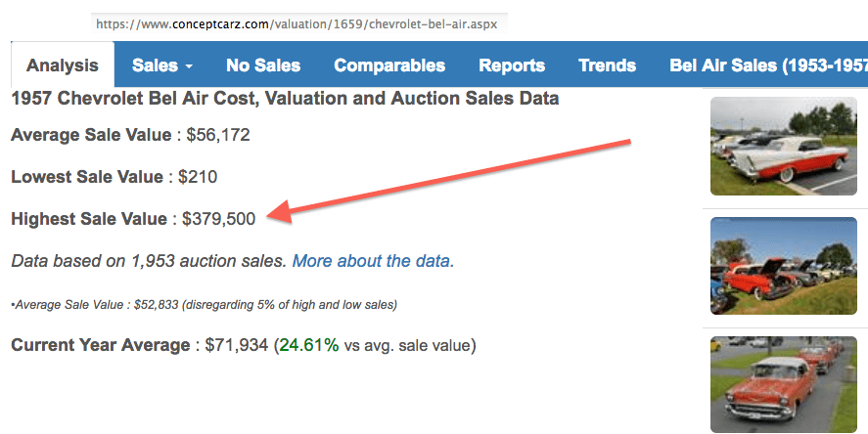
Task: Follow the More about the data link
Action: pos(373,261)
